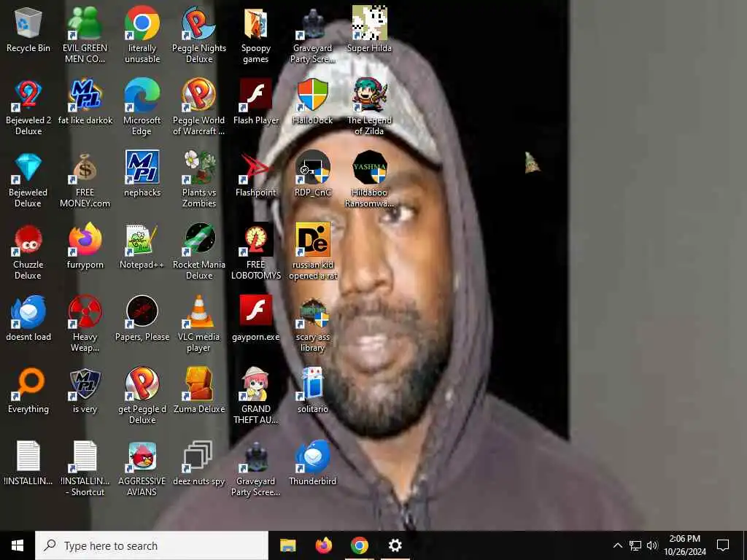This screenshot has width=747, height=560.
Task: Click the fat like darkok shortcut
Action: pos(85,96)
